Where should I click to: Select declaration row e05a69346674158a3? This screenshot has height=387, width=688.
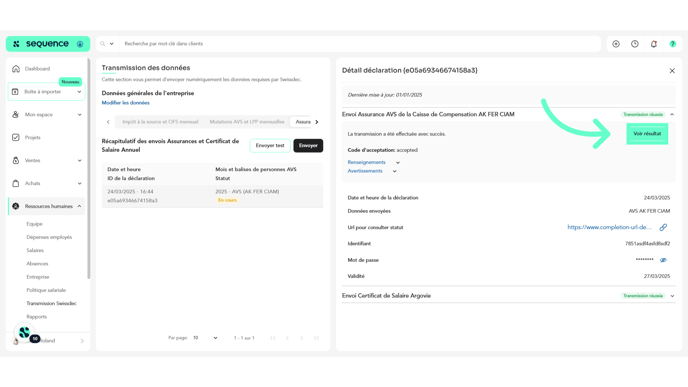click(x=212, y=196)
